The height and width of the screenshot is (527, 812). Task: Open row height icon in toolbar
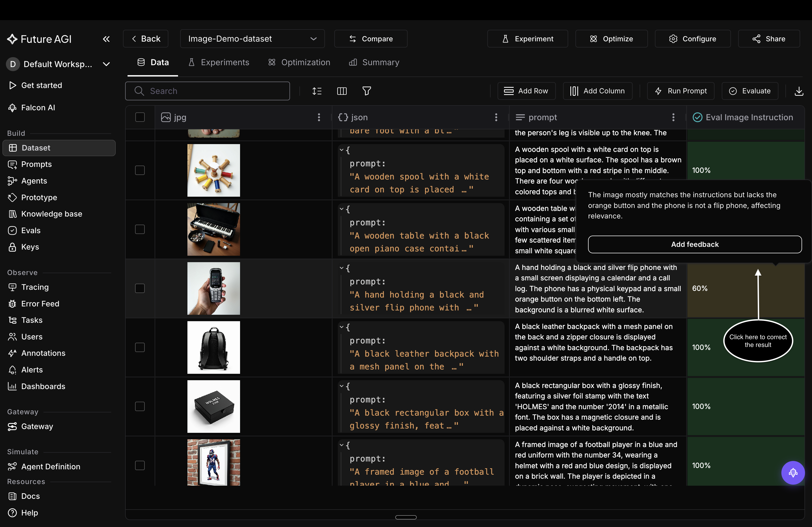317,91
